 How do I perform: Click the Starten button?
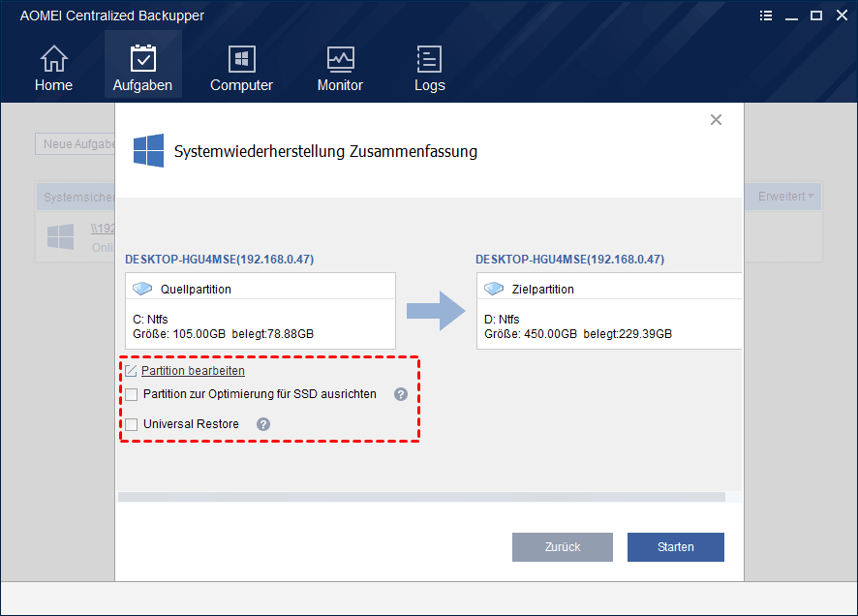[x=676, y=547]
